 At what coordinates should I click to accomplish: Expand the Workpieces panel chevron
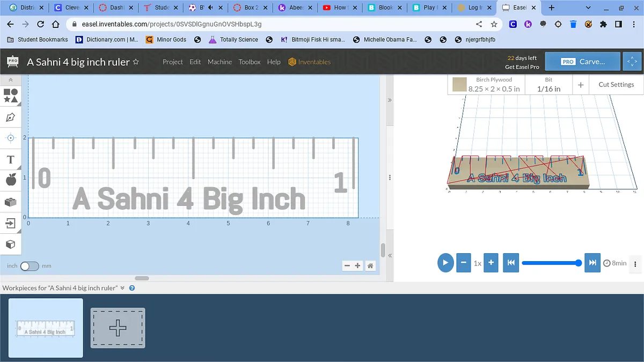(x=122, y=288)
